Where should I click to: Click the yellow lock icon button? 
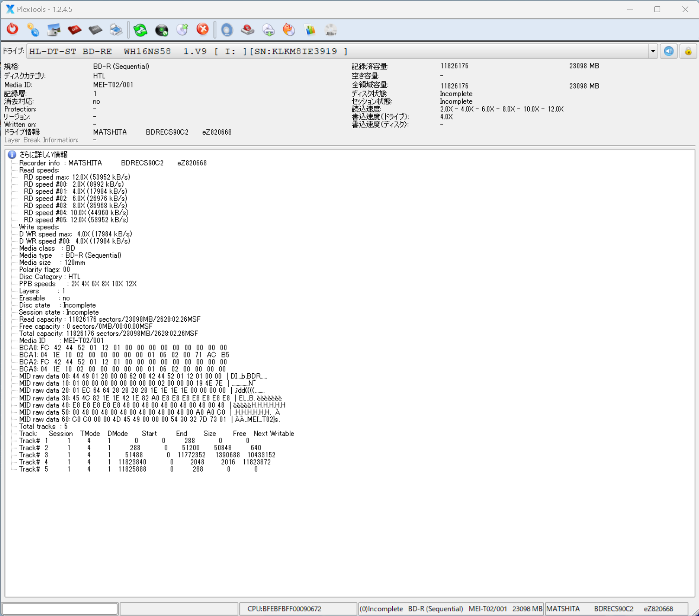pos(688,51)
